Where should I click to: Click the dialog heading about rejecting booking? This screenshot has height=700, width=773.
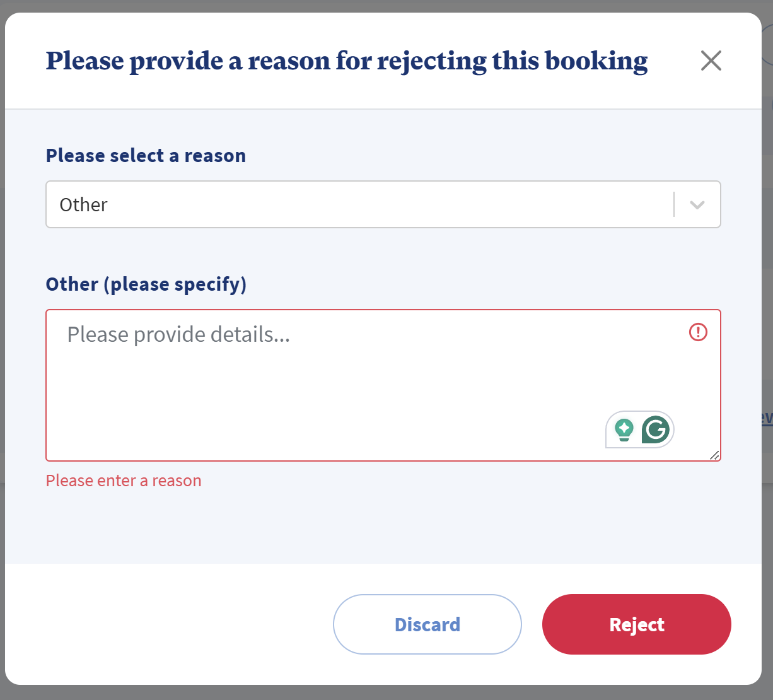coord(347,61)
